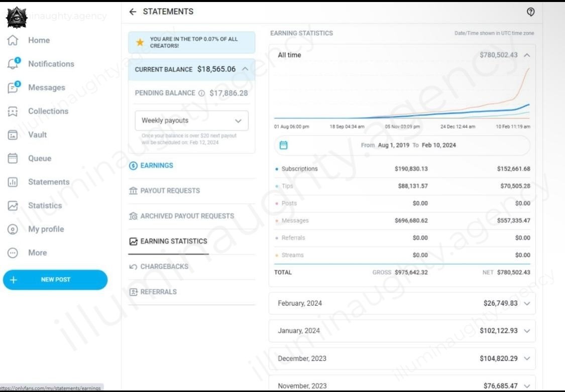
Task: Click the pending balance info icon
Action: tap(201, 93)
